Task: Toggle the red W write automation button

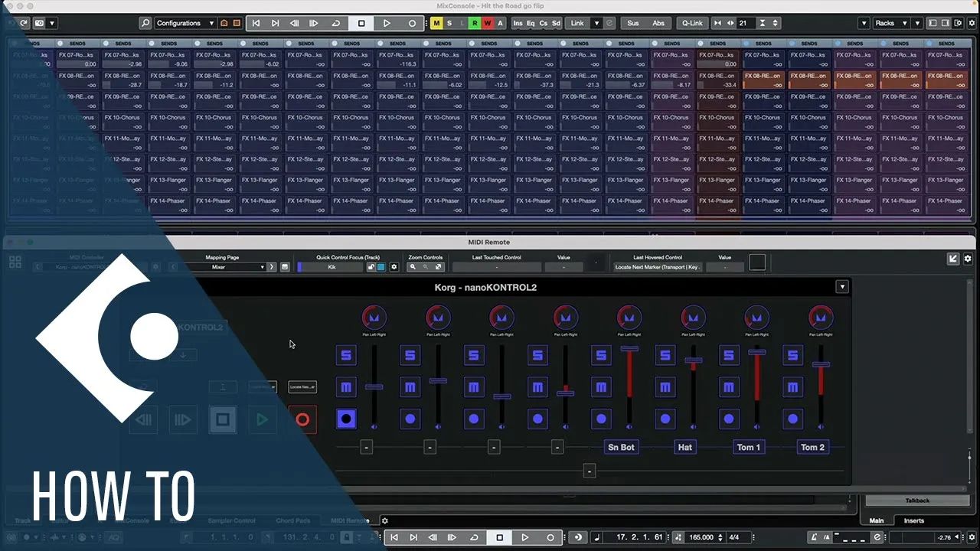Action: click(488, 23)
